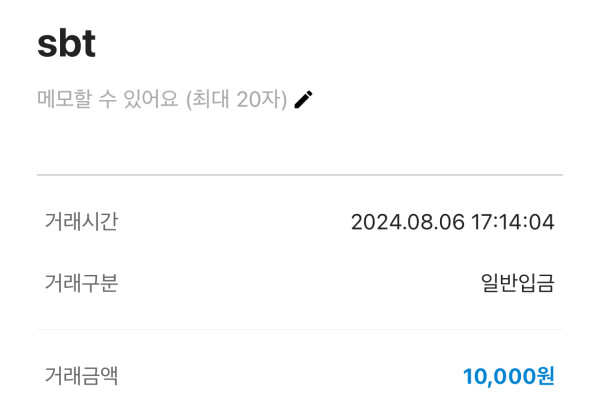Click the date 2024.08.06
600x413 pixels.
coord(408,222)
